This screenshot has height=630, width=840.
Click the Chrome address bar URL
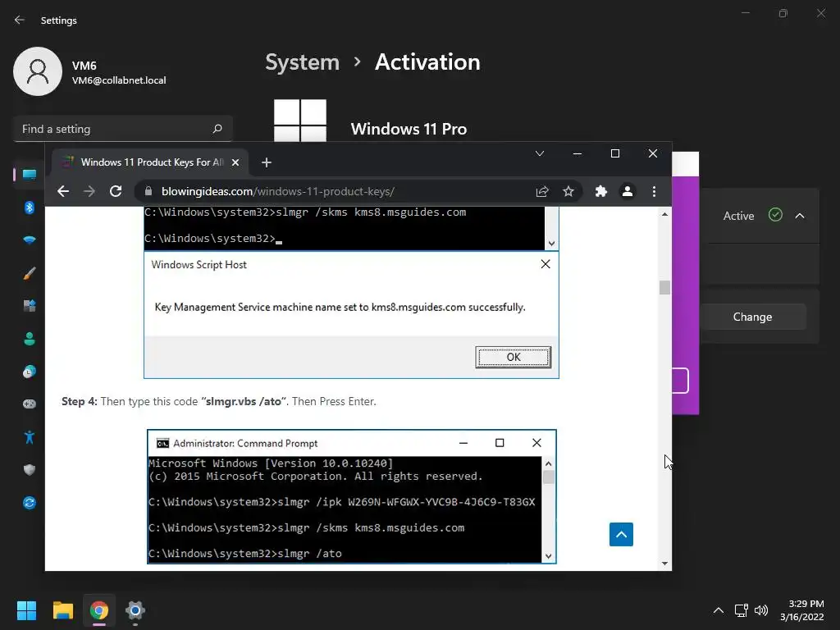pyautogui.click(x=278, y=191)
